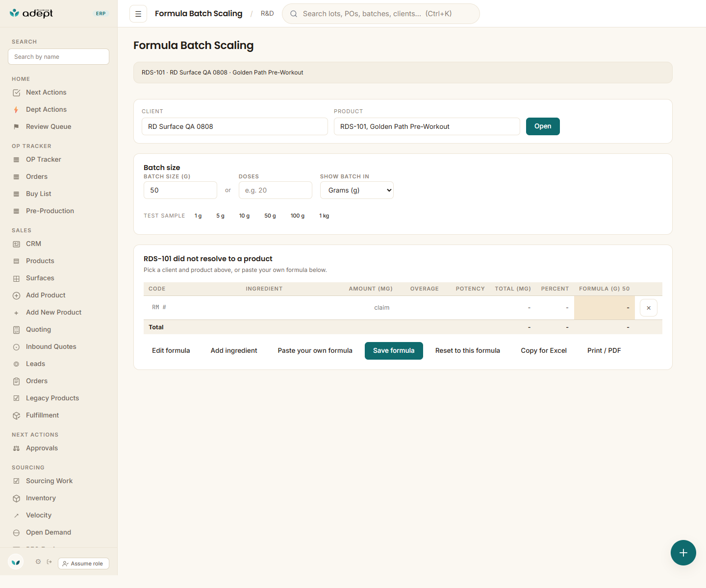Open settings via the gear icon
This screenshot has width=706, height=588.
pyautogui.click(x=38, y=562)
